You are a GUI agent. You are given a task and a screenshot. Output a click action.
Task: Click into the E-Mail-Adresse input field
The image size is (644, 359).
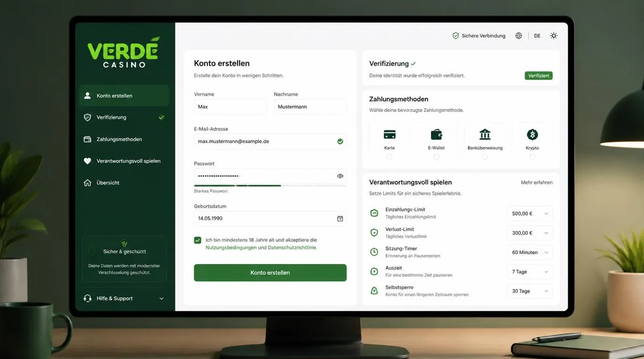tap(270, 141)
